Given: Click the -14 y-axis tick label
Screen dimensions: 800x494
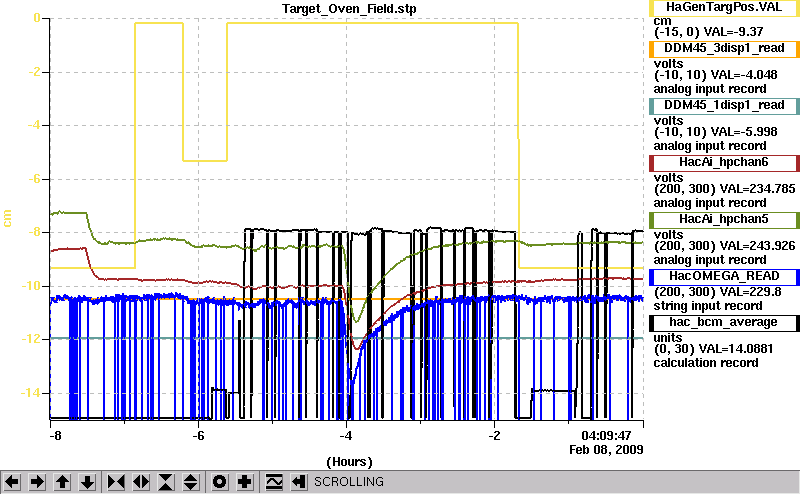Looking at the screenshot, I should pos(31,393).
